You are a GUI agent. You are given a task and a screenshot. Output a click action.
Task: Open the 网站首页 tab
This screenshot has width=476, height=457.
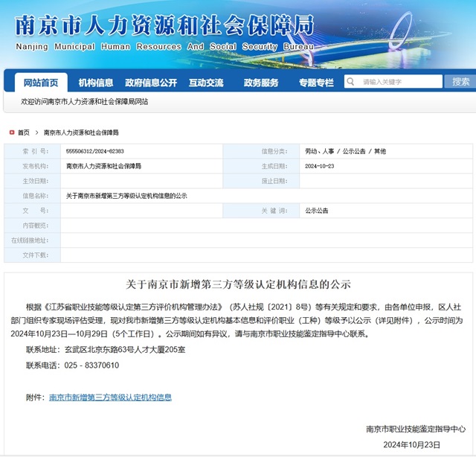click(x=41, y=83)
